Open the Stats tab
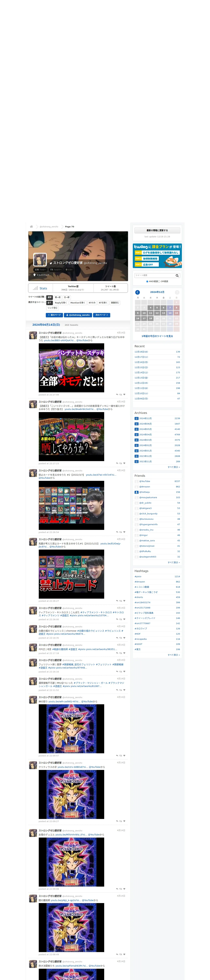The height and width of the screenshot is (980, 210). [x=40, y=288]
